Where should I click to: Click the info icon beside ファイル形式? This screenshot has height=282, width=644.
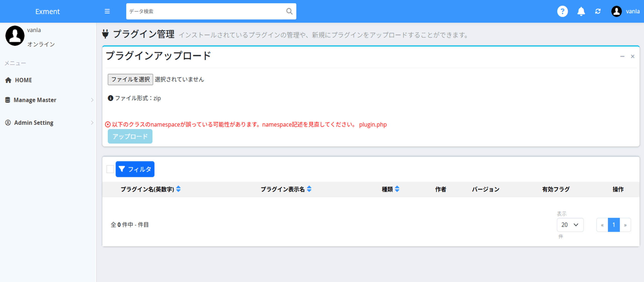110,98
